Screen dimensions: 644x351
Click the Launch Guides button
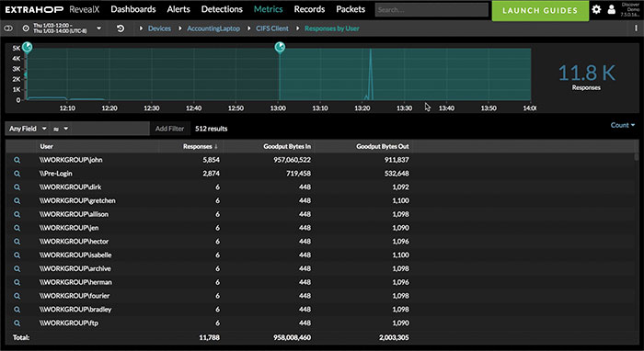(x=540, y=11)
